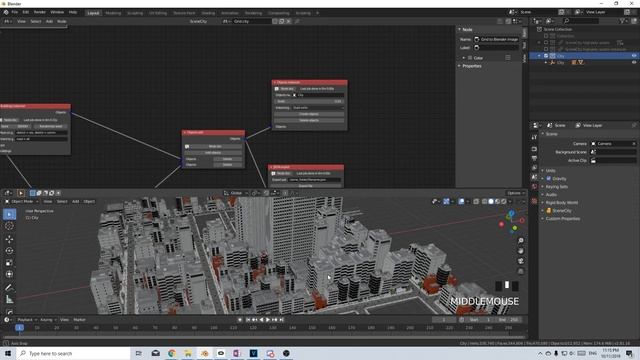Viewport: 640px width, 360px height.
Task: Toggle the node Color checkbox
Action: click(470, 58)
